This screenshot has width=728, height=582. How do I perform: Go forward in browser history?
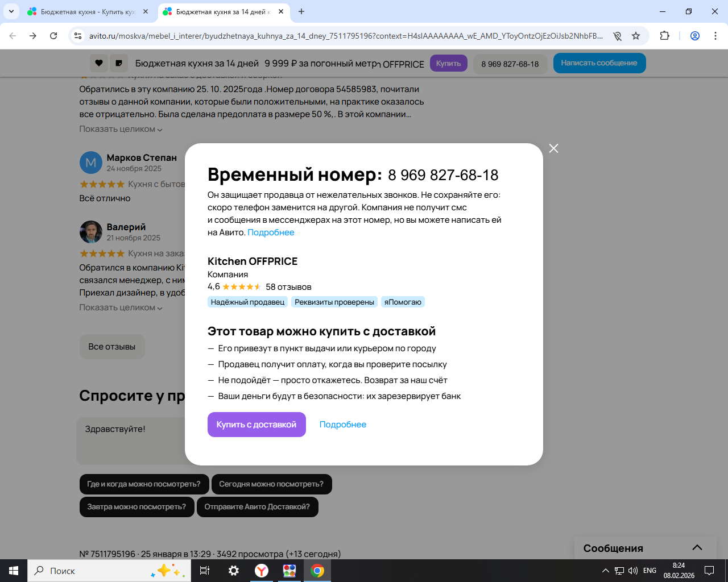[33, 36]
